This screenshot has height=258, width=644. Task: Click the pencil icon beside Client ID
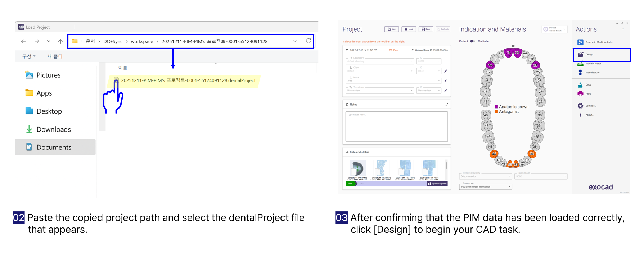coord(446,71)
